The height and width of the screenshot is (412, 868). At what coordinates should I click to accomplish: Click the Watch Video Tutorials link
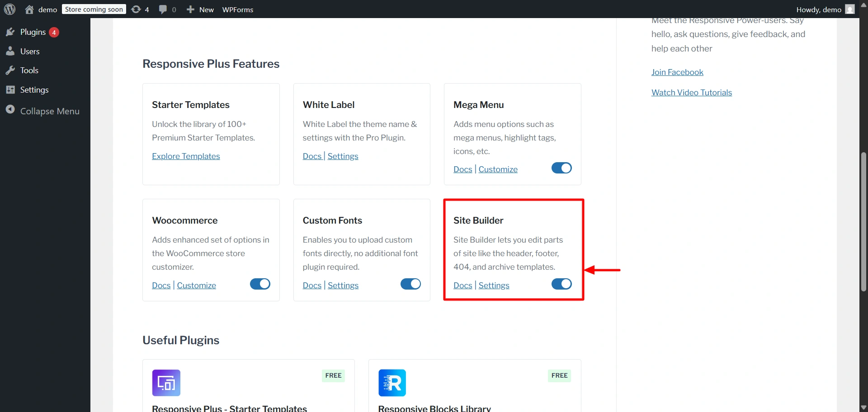coord(692,92)
